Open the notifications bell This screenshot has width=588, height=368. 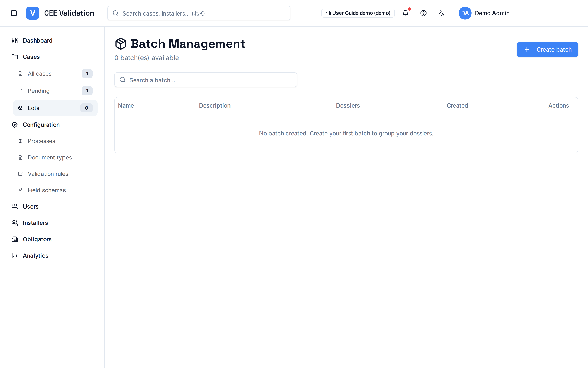[x=405, y=13]
